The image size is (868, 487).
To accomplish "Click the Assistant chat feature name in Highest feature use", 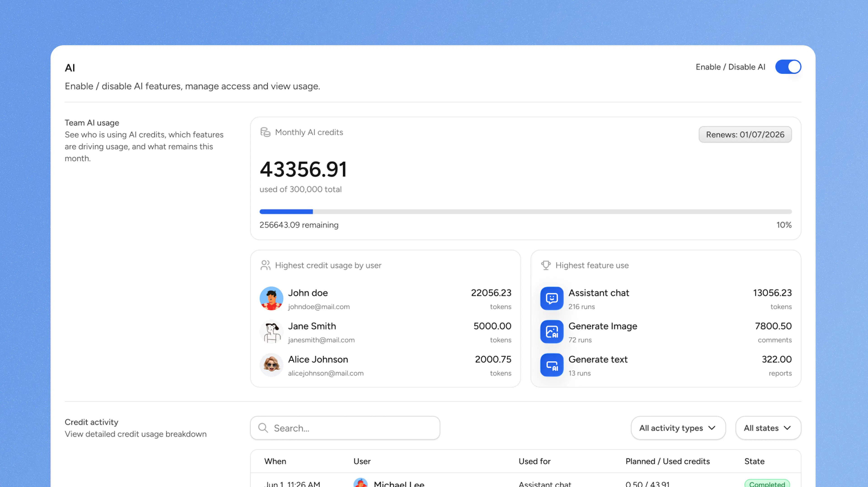I will (599, 293).
